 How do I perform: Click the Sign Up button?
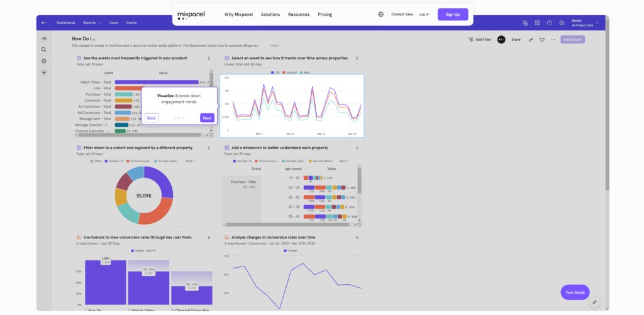453,14
